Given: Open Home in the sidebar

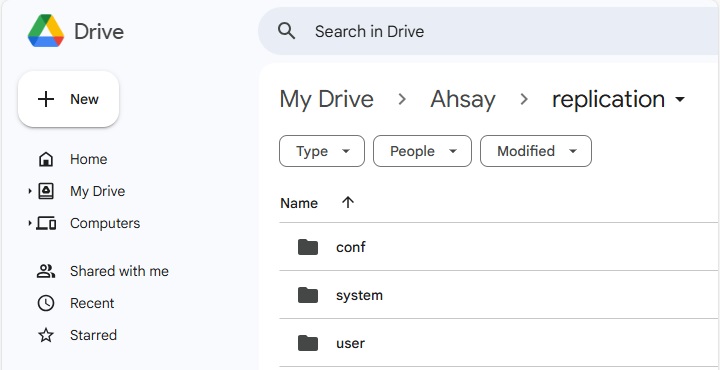Looking at the screenshot, I should [88, 159].
